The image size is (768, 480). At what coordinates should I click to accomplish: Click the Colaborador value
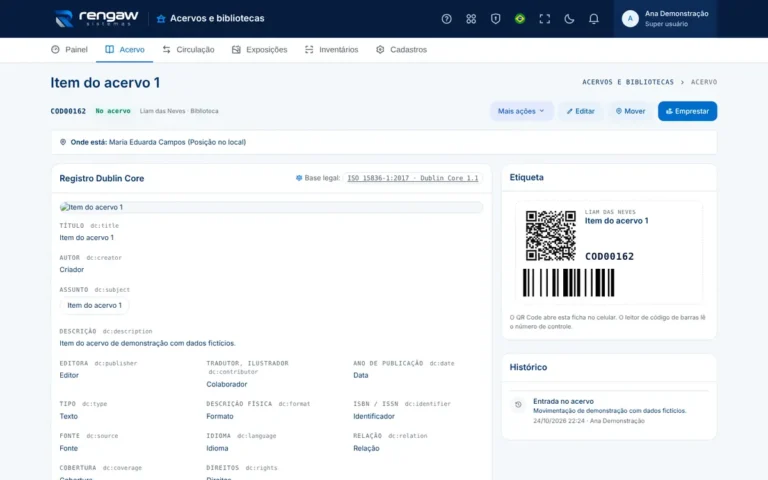click(x=227, y=384)
